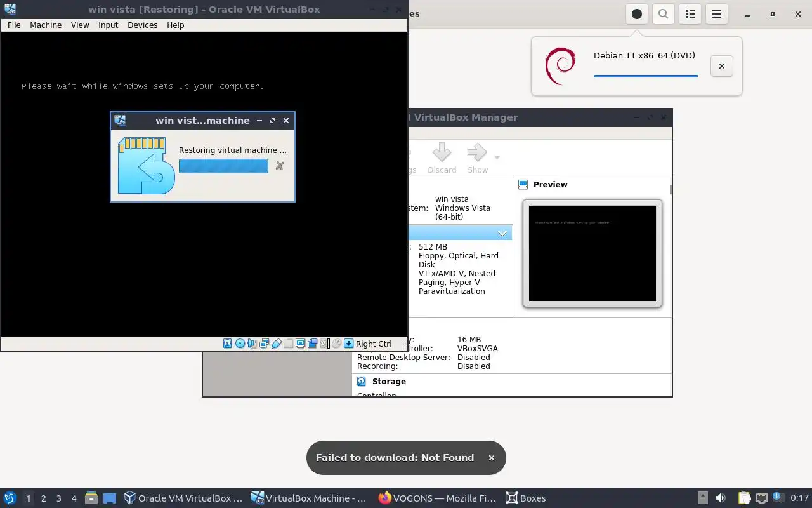Click the show desktop icon in taskbar

click(110, 498)
